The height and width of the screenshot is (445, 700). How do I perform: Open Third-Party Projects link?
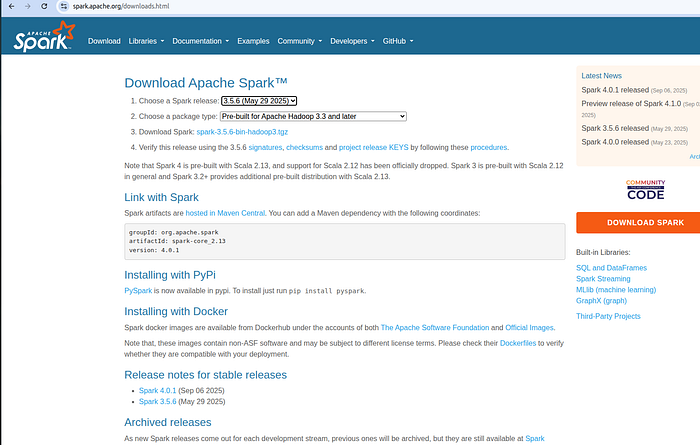(x=608, y=316)
